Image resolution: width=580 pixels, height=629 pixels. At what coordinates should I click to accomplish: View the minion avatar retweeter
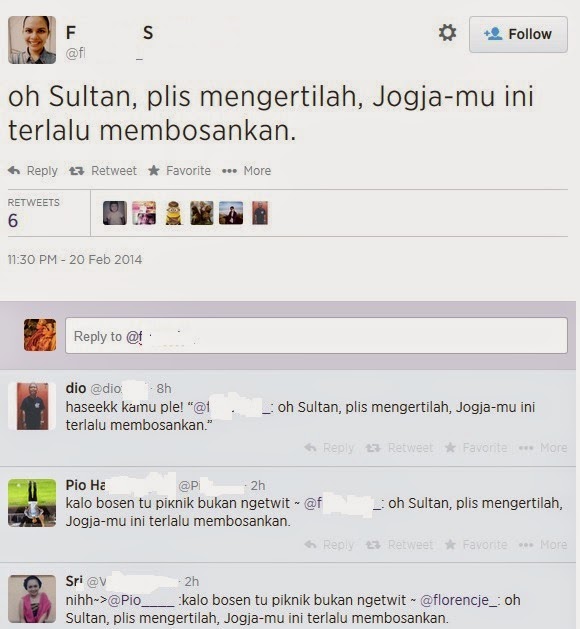174,213
